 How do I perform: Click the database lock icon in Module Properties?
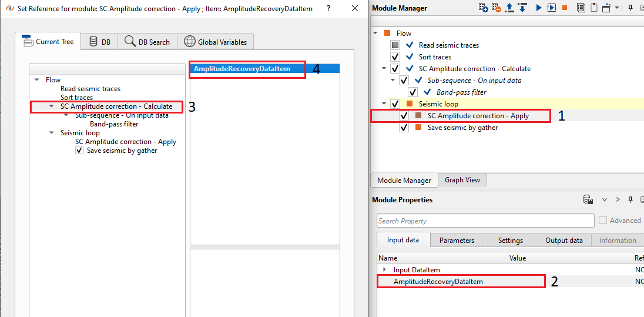pos(588,200)
